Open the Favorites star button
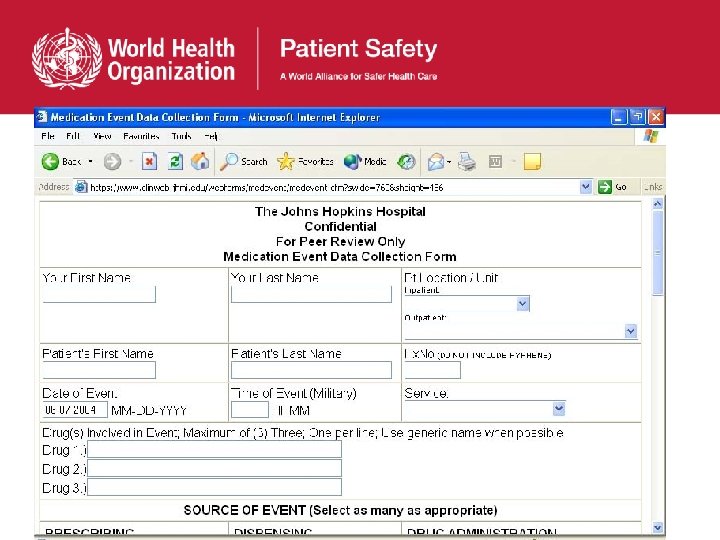Viewport: 720px width, 540px height. coord(305,162)
